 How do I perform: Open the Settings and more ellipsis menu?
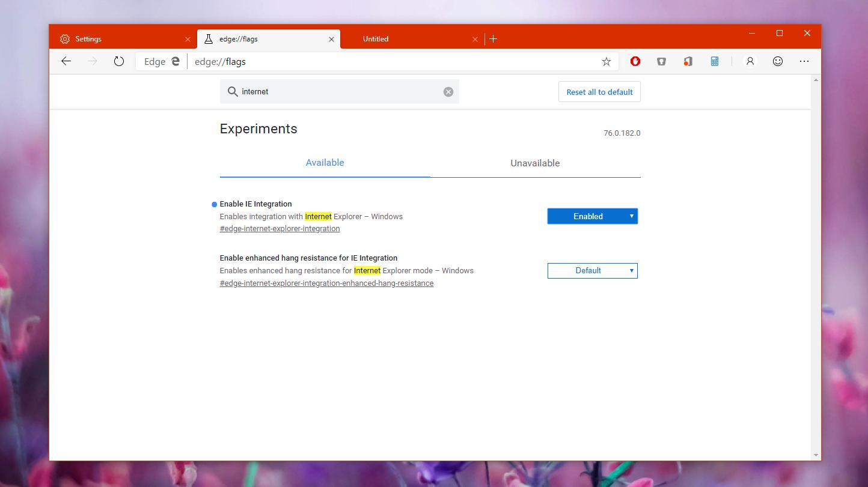tap(804, 61)
